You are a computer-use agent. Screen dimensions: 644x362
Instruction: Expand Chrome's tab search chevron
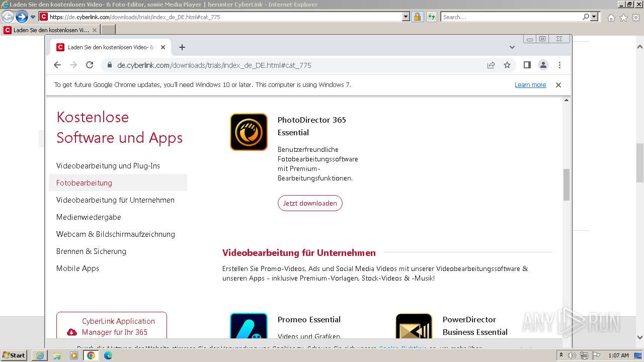point(512,47)
